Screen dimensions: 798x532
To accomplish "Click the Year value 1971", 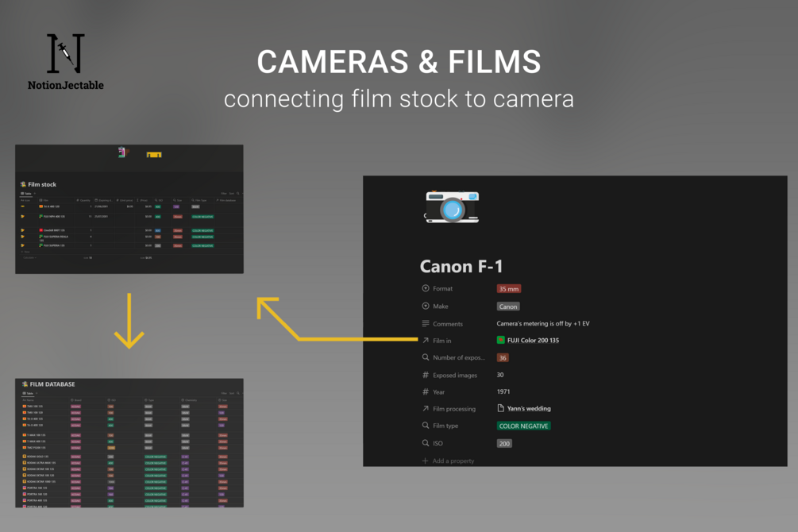I will [503, 391].
